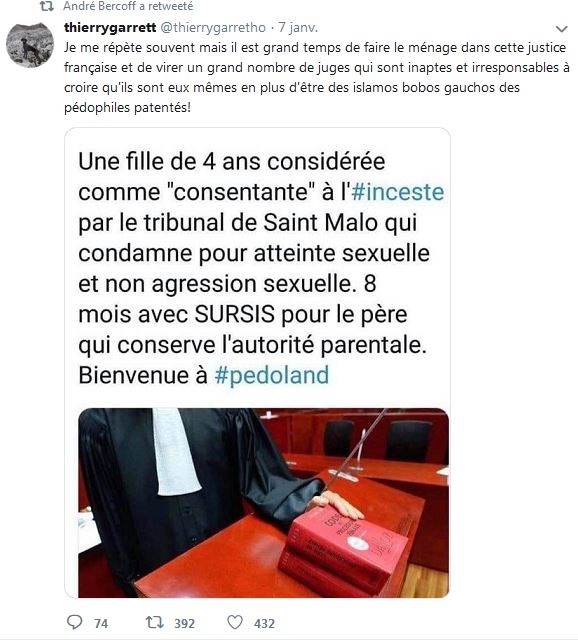The height and width of the screenshot is (644, 578).
Task: Click the 432 likes count
Action: pos(264,623)
